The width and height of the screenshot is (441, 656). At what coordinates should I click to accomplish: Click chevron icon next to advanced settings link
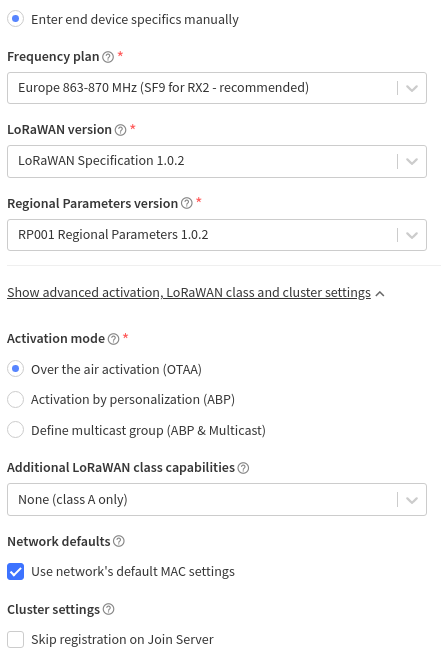pos(380,294)
